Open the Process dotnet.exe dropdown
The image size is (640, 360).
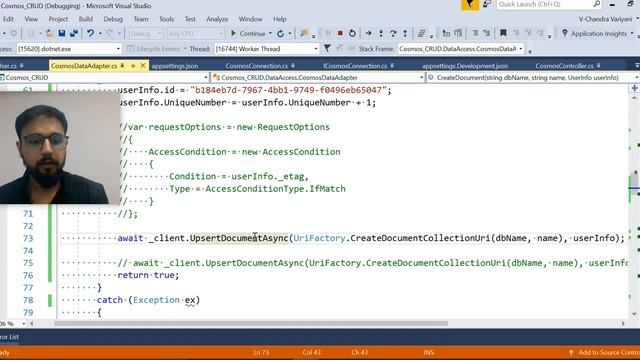(118, 49)
